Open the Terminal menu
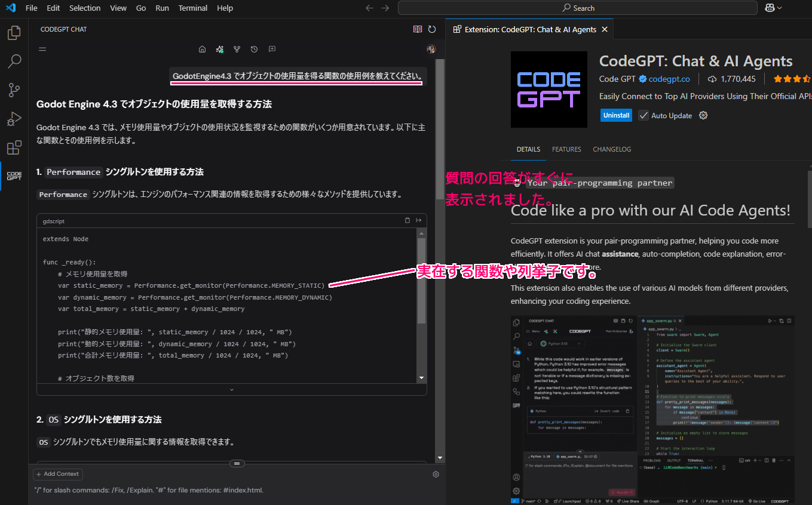Viewport: 812px width, 505px height. (193, 8)
